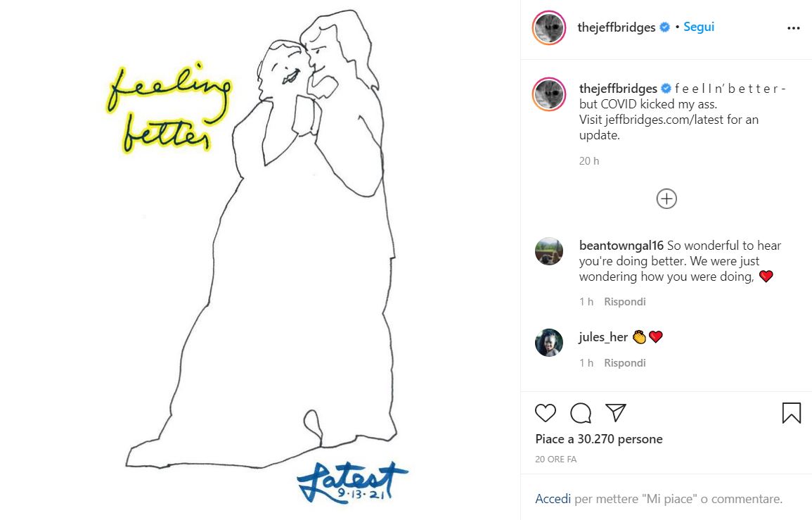
Task: Open the 'feeling better' drawing image
Action: (x=260, y=260)
